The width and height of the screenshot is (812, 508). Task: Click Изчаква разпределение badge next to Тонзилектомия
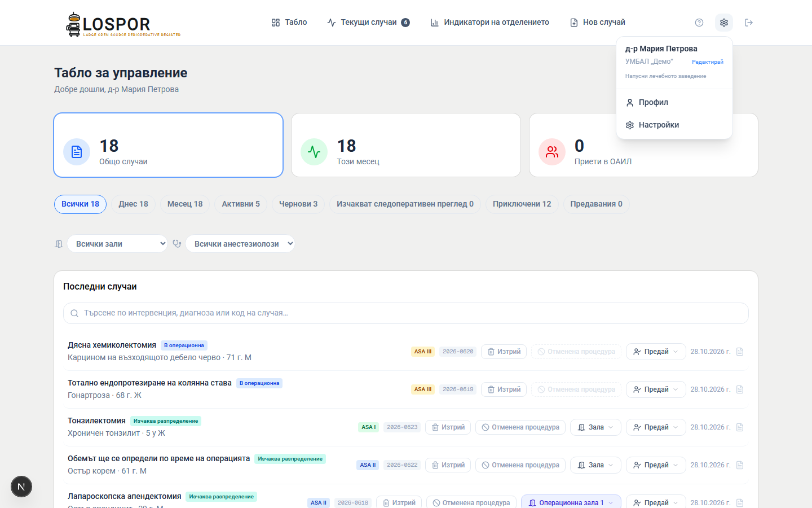(166, 421)
